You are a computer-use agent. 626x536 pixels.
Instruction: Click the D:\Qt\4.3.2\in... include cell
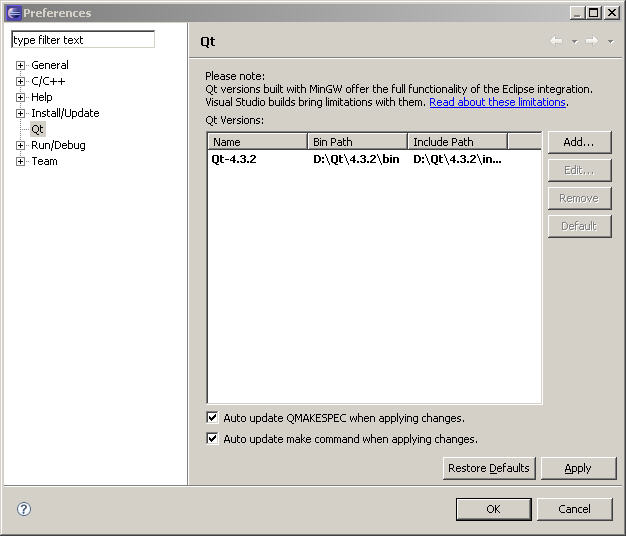coord(458,159)
